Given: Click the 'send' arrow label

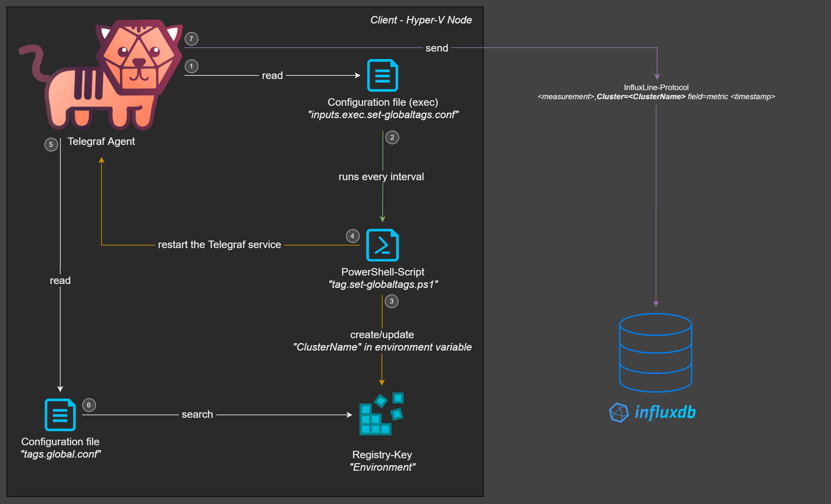Looking at the screenshot, I should [437, 48].
